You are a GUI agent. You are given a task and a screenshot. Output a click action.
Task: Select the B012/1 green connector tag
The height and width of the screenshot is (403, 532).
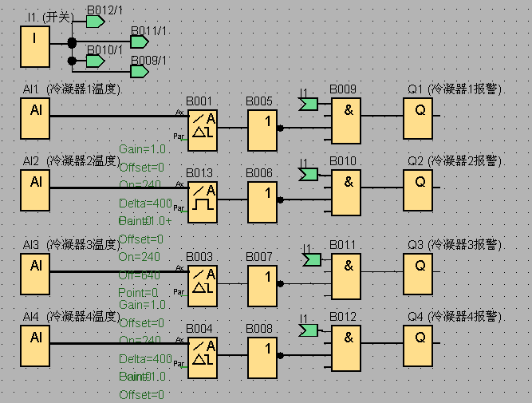(x=96, y=22)
